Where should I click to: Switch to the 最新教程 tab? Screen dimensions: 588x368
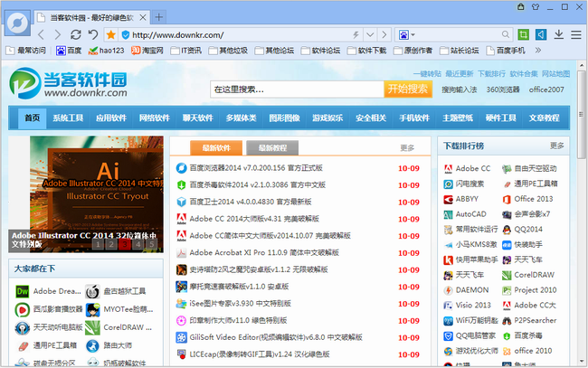pos(271,147)
